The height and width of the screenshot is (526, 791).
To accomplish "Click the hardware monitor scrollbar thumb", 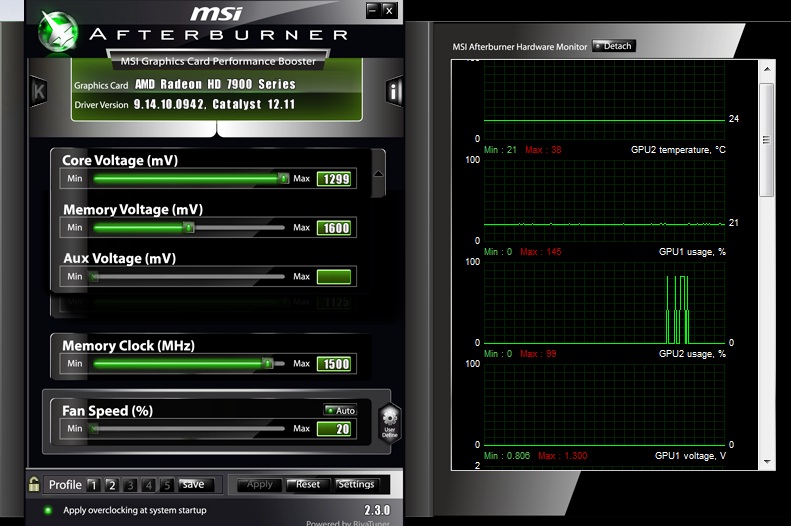I will pos(767,140).
